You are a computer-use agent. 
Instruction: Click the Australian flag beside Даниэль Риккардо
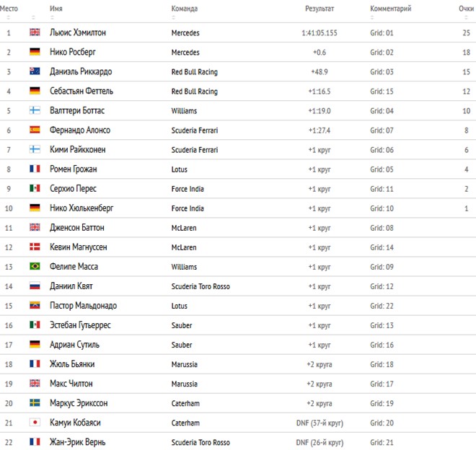point(35,71)
